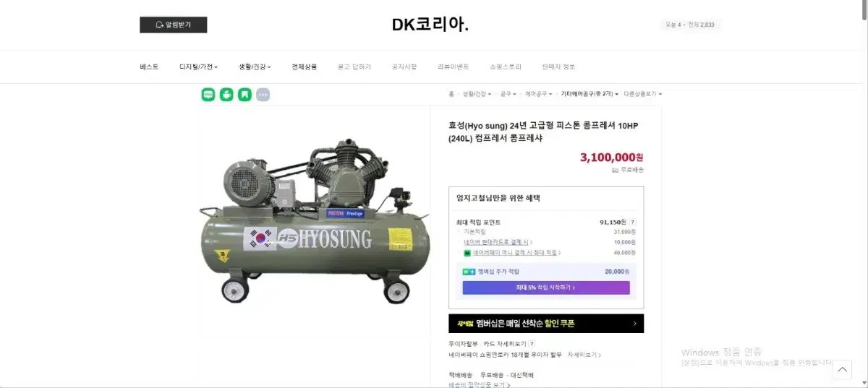Click the arrow on the 할인 쿠폰 banner

pyautogui.click(x=634, y=324)
